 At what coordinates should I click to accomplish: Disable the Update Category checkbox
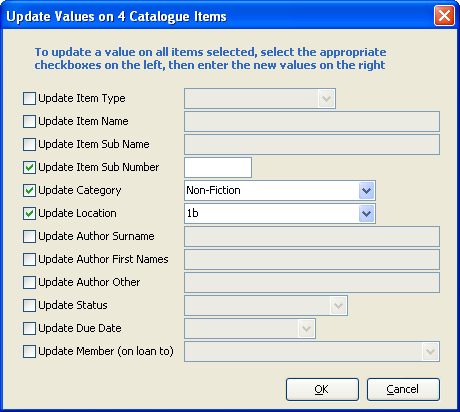click(29, 190)
